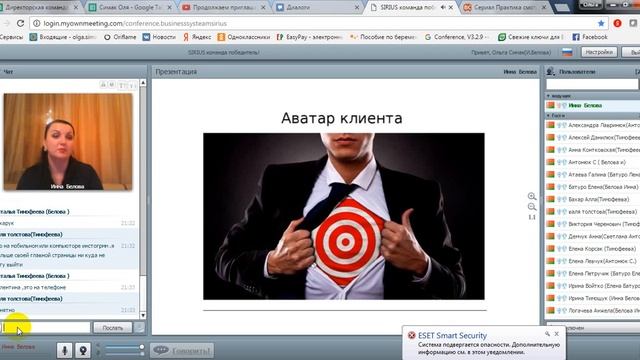Click the Аватар клиента slide image
The image size is (640, 360).
click(344, 216)
